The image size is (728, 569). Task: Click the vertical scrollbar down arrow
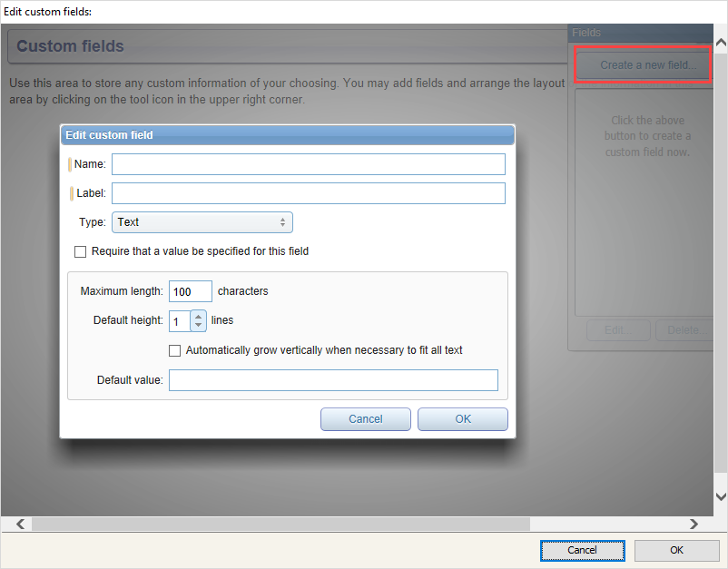[721, 496]
